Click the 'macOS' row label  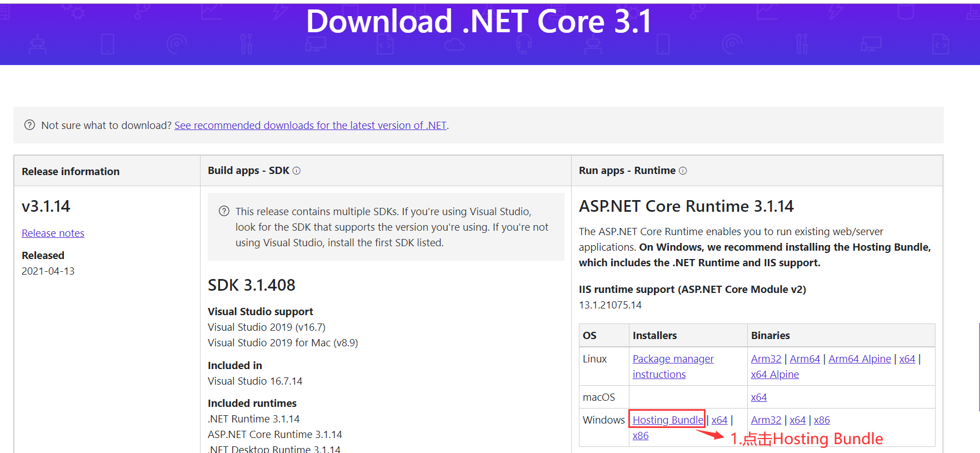point(599,397)
